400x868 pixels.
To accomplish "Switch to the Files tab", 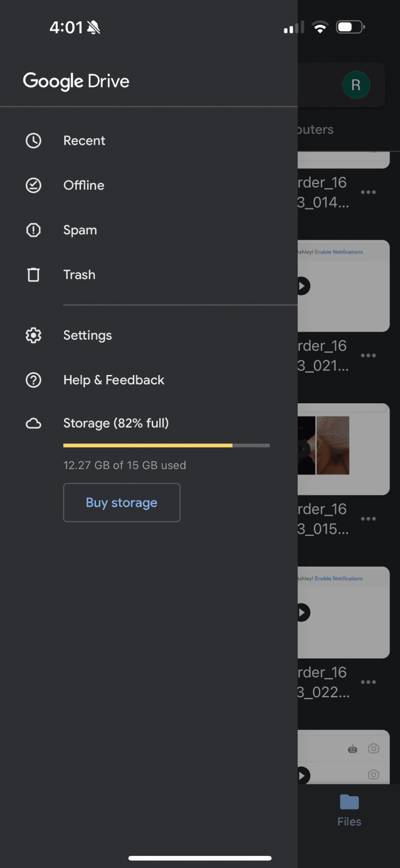I will point(349,809).
